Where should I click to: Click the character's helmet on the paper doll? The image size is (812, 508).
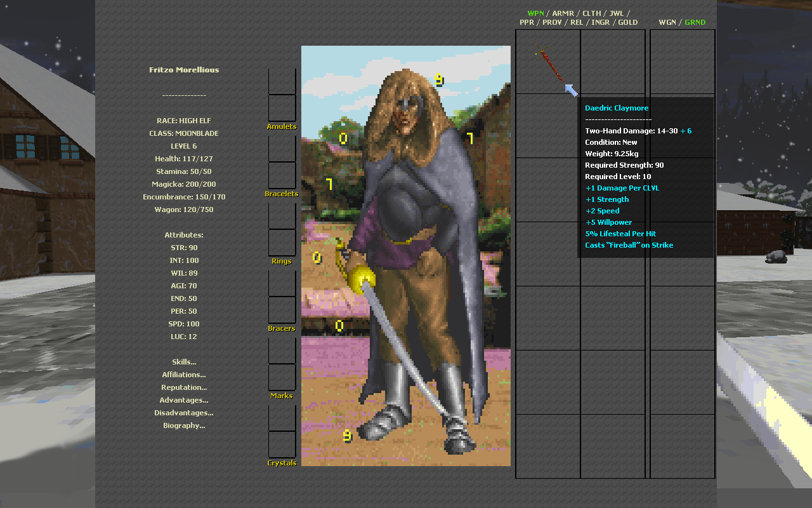(409, 105)
